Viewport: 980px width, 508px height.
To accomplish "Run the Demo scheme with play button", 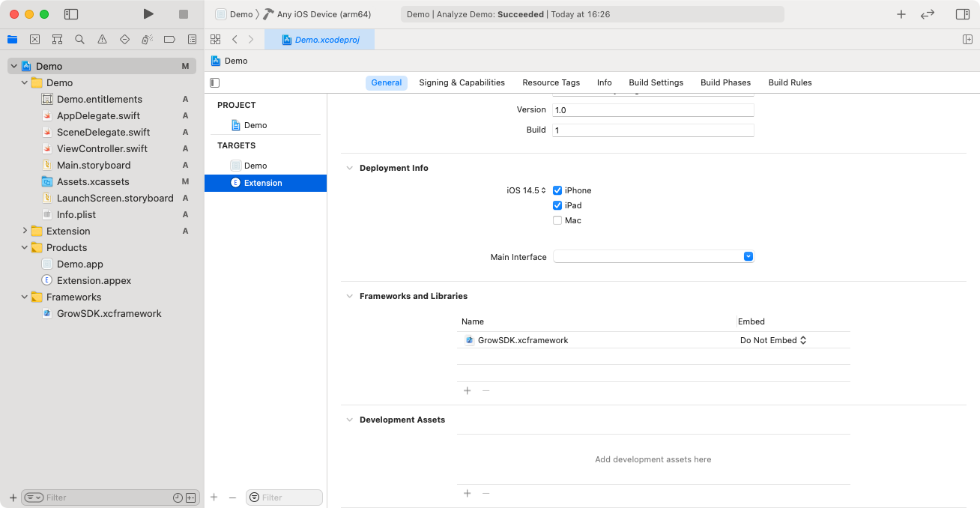I will point(148,14).
